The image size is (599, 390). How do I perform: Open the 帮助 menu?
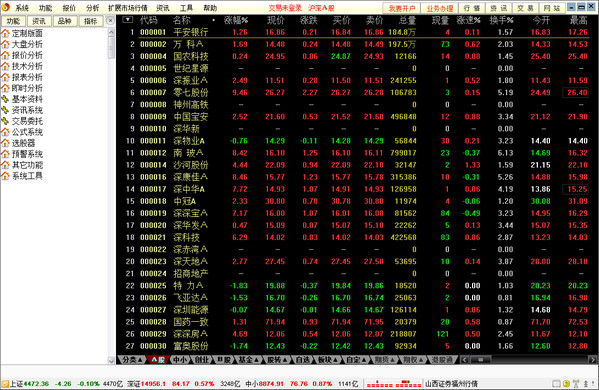click(210, 8)
